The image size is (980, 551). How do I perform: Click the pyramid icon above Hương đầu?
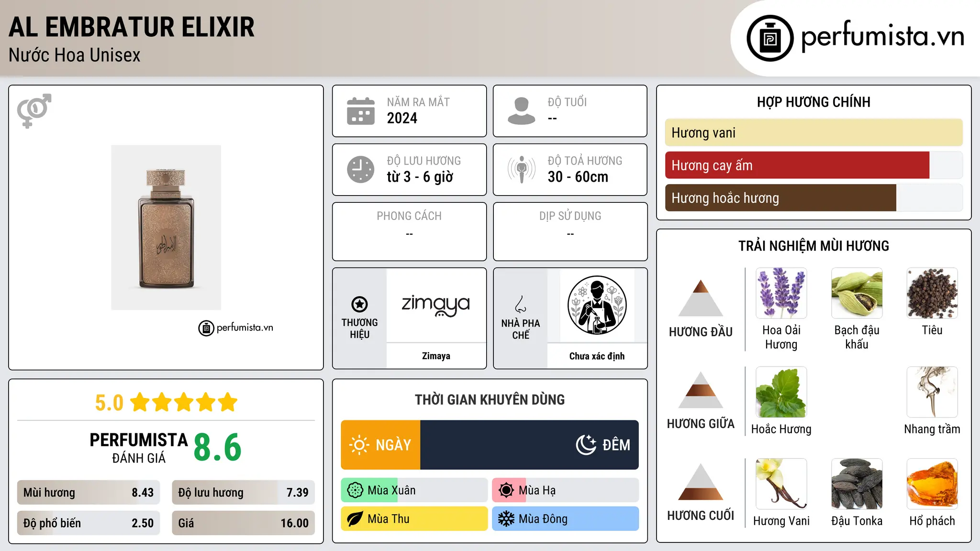pyautogui.click(x=701, y=298)
